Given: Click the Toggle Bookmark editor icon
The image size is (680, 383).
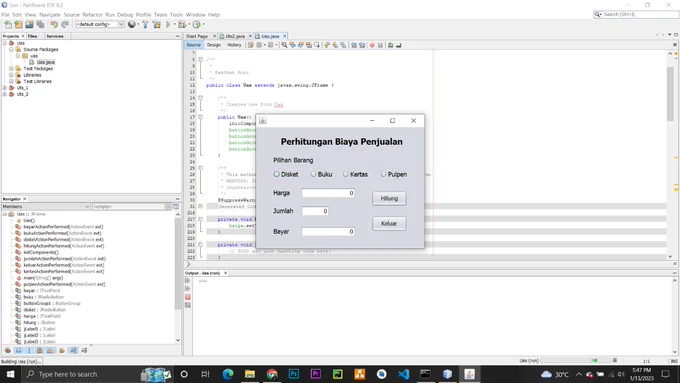Looking at the screenshot, I should [343, 45].
